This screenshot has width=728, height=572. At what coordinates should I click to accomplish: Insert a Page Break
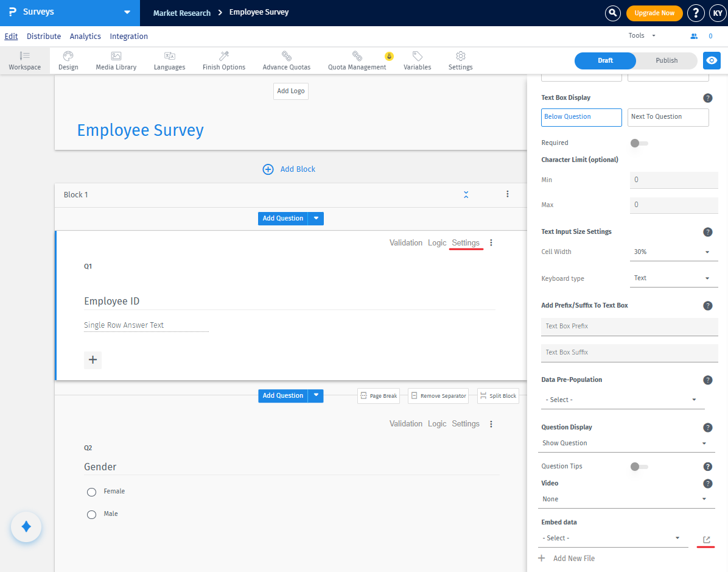click(x=379, y=396)
